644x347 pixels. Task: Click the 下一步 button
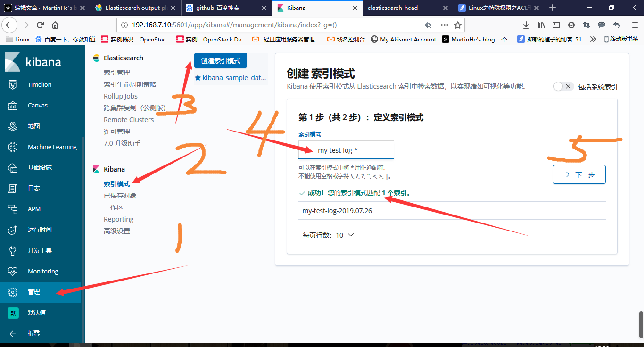coord(579,175)
